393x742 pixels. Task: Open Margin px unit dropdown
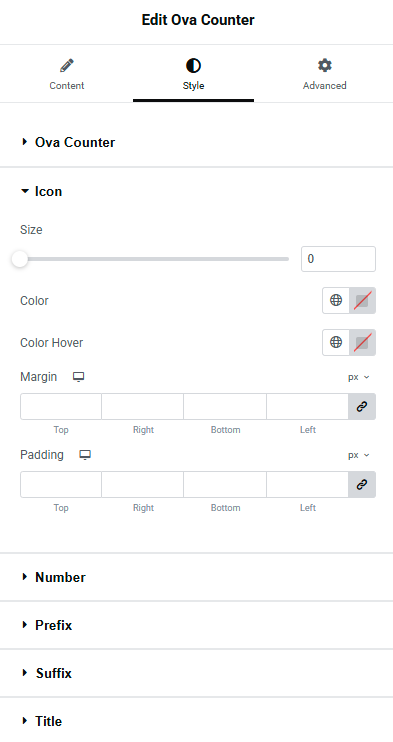358,377
